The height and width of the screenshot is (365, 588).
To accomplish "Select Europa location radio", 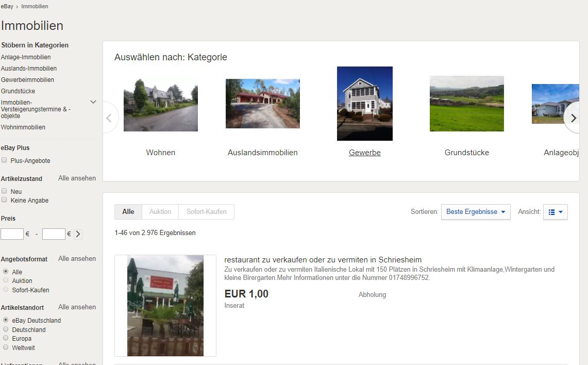I will click(x=6, y=338).
